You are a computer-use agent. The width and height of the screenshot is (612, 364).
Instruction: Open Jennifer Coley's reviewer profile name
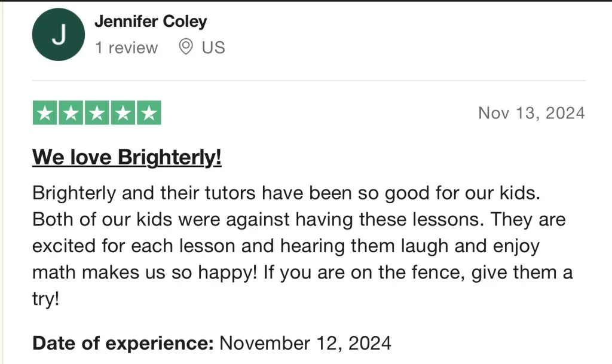coord(150,22)
